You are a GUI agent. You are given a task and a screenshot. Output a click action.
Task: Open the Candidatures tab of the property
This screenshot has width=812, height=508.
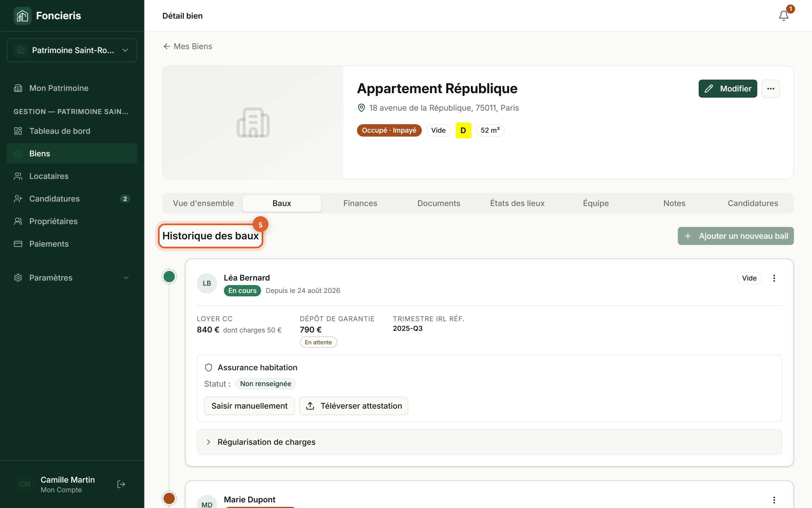click(x=753, y=203)
